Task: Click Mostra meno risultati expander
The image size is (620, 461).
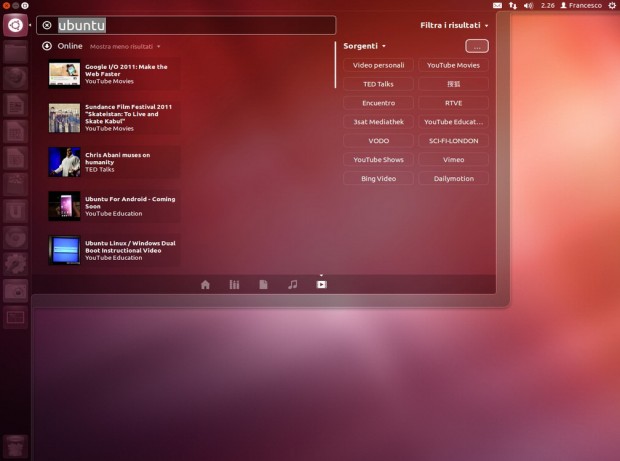Action: coord(125,47)
